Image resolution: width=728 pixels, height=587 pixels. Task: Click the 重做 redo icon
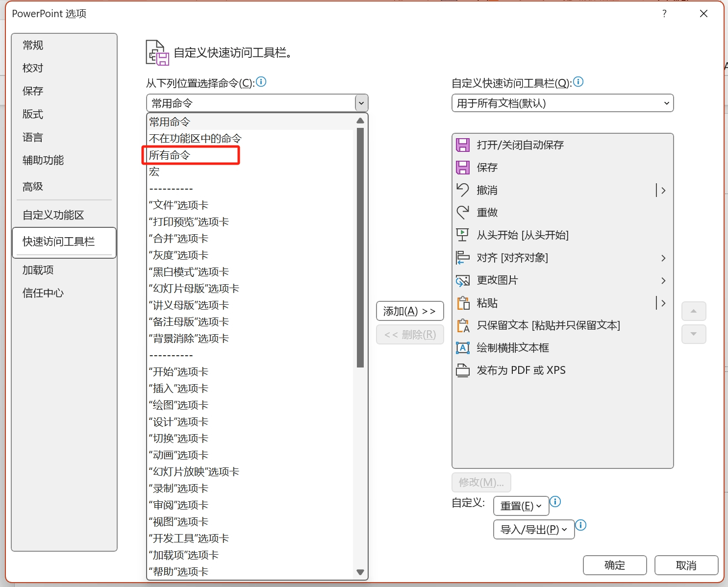[463, 213]
